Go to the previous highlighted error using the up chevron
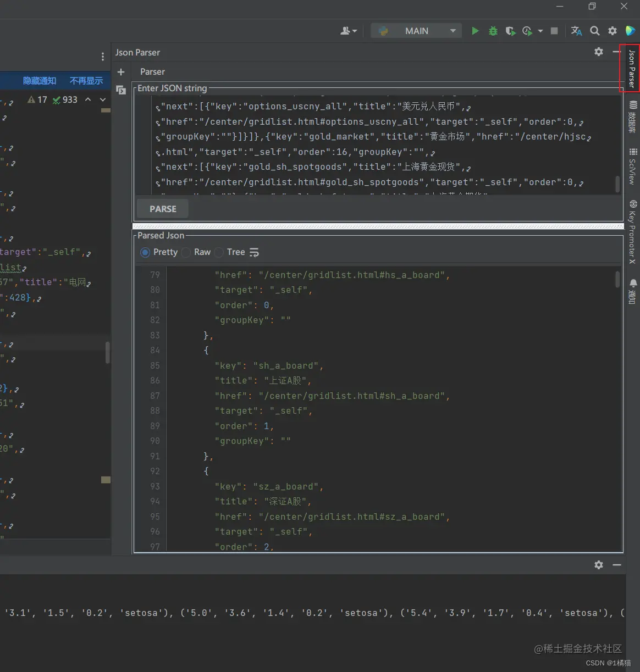640x672 pixels. [x=88, y=99]
